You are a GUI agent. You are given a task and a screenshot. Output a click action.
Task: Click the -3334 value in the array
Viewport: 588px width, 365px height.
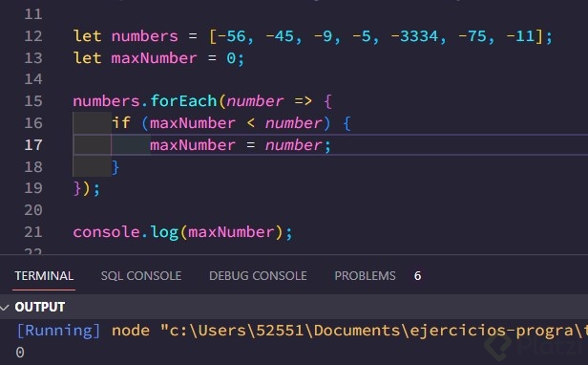pyautogui.click(x=414, y=36)
